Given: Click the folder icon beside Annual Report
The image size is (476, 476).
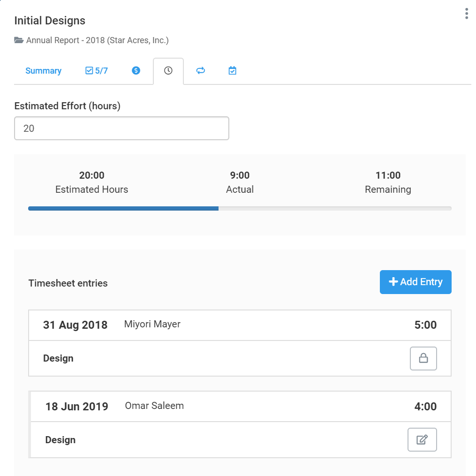Looking at the screenshot, I should coord(19,40).
